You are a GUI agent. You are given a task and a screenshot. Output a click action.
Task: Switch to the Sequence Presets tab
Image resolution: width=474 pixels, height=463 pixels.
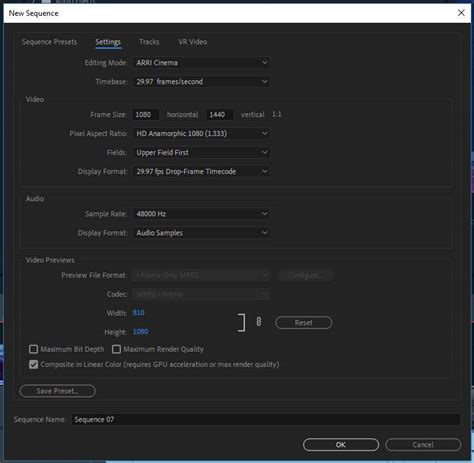pyautogui.click(x=49, y=42)
